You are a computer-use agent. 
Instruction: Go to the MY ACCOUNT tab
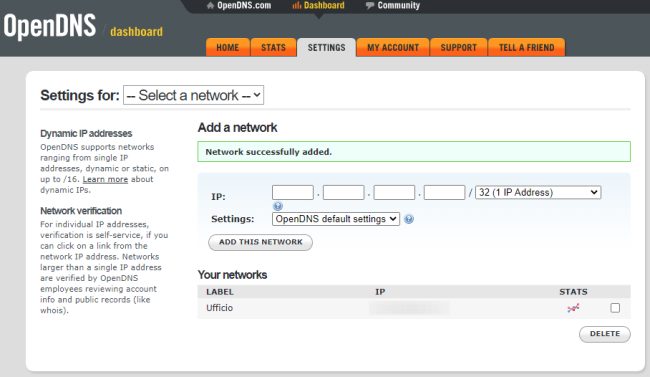click(x=393, y=47)
